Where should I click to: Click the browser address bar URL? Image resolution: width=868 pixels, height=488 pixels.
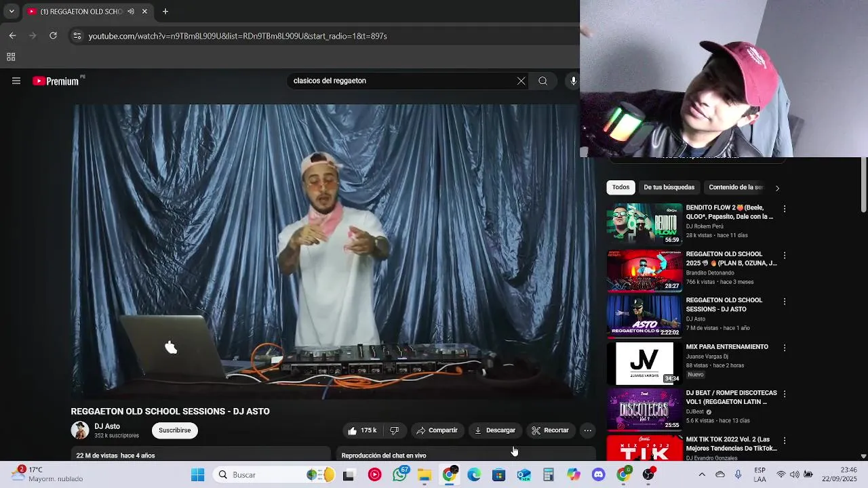tap(237, 36)
